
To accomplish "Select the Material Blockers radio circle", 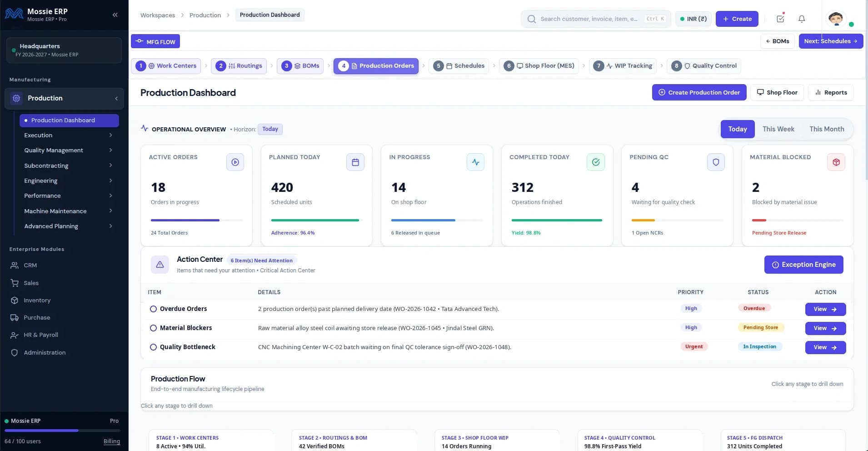I will [x=153, y=328].
